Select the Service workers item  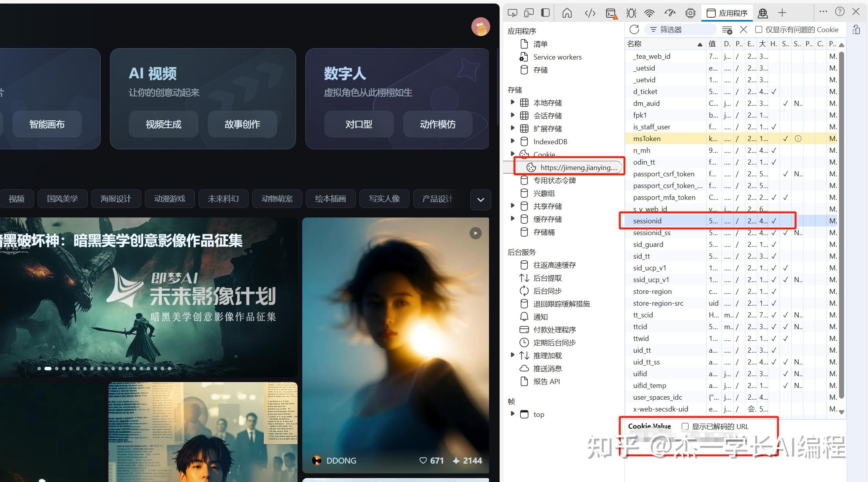click(x=557, y=57)
